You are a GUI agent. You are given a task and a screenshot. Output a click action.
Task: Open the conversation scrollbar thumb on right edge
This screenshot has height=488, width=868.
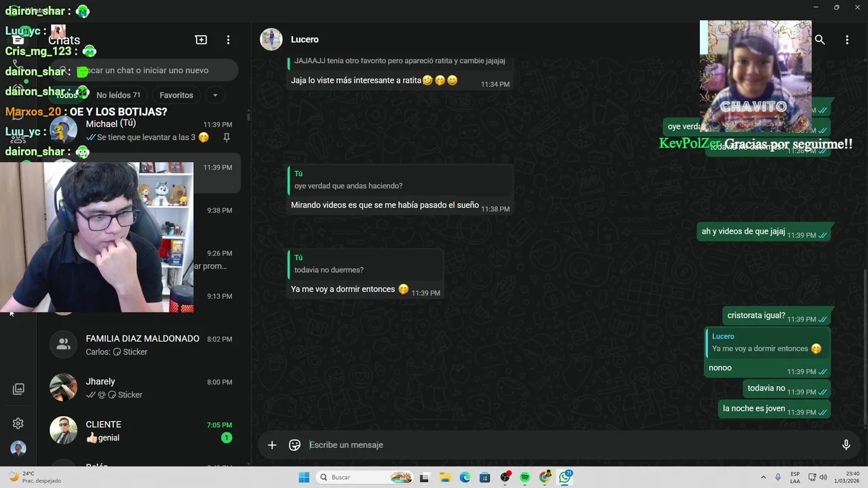pyautogui.click(x=865, y=348)
